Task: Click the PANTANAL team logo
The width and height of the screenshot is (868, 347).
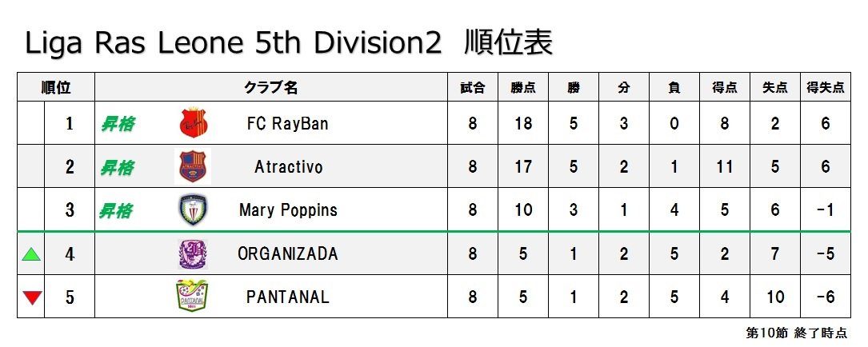Action: (192, 297)
